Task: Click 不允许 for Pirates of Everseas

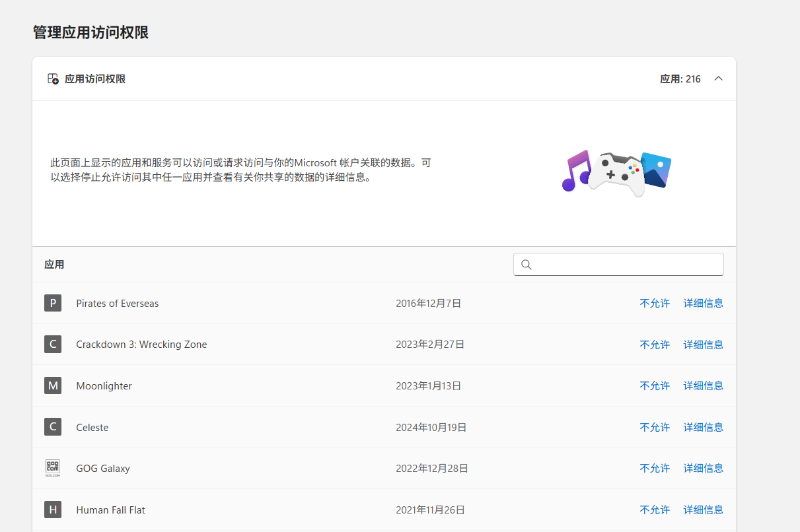Action: pos(655,304)
